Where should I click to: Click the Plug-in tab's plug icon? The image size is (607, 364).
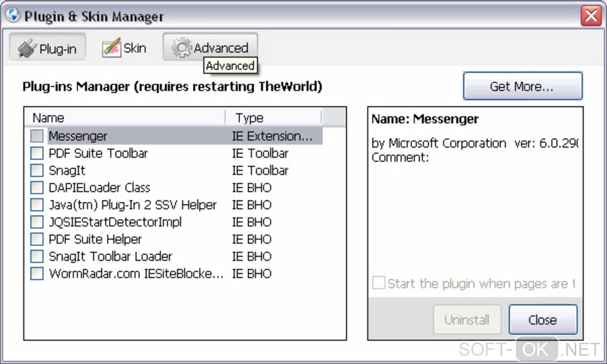point(27,49)
